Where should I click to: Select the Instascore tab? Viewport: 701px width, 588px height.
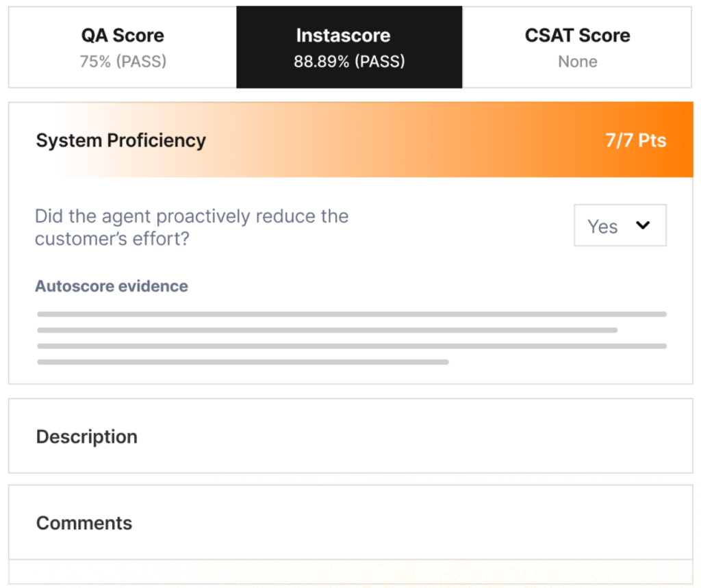pyautogui.click(x=349, y=36)
